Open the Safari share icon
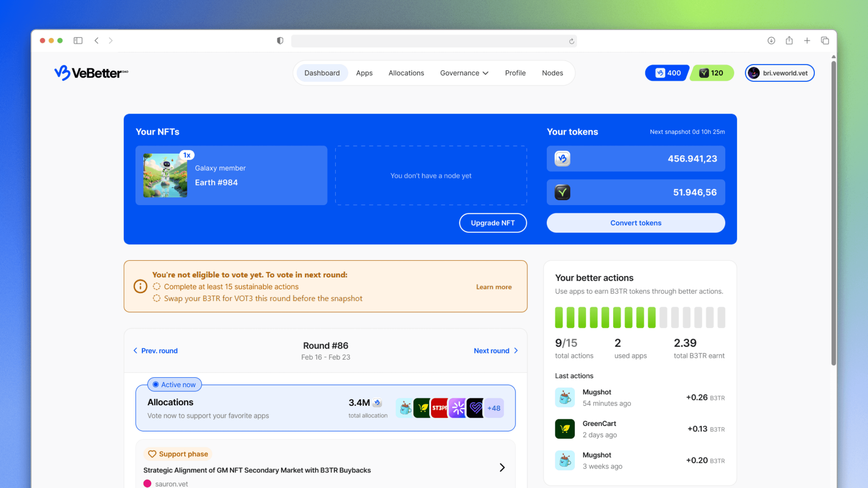This screenshot has width=868, height=488. 789,41
